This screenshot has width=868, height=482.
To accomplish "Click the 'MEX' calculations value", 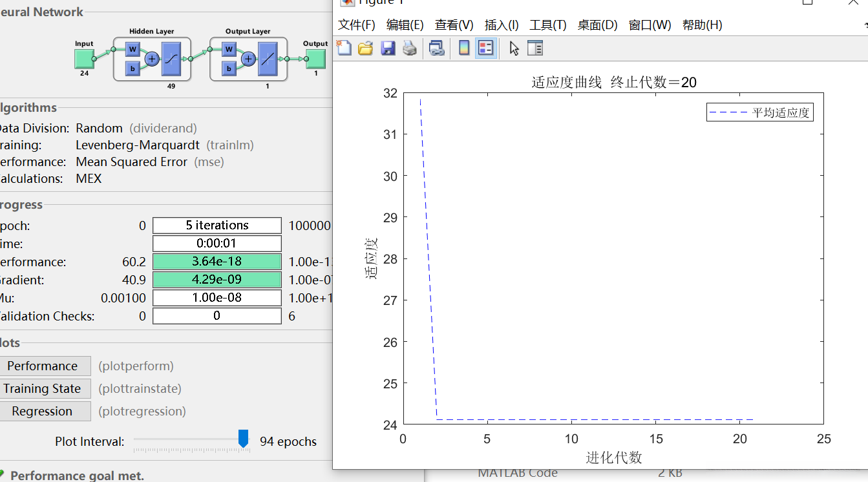I will [89, 179].
